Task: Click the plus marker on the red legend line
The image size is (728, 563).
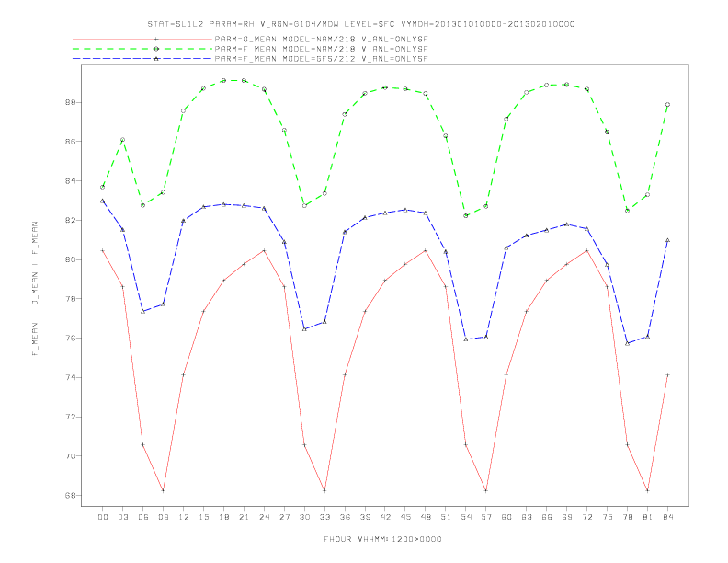Action: pyautogui.click(x=156, y=39)
